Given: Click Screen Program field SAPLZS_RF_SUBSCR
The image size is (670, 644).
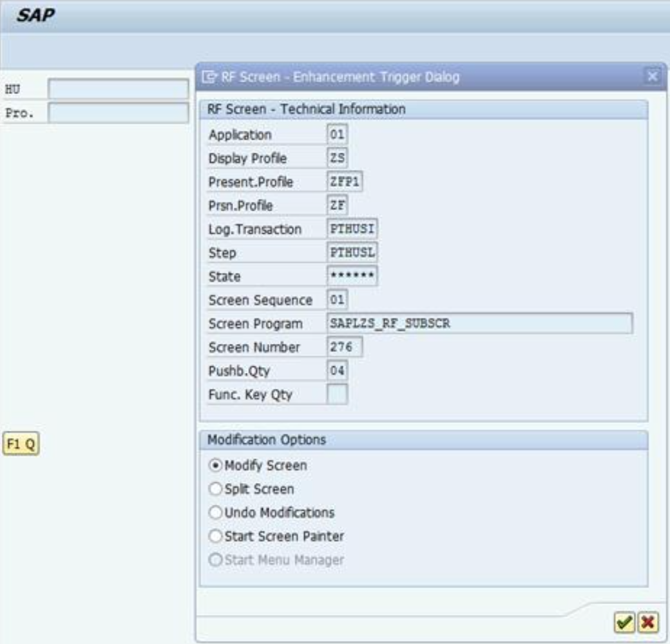Looking at the screenshot, I should tap(480, 323).
